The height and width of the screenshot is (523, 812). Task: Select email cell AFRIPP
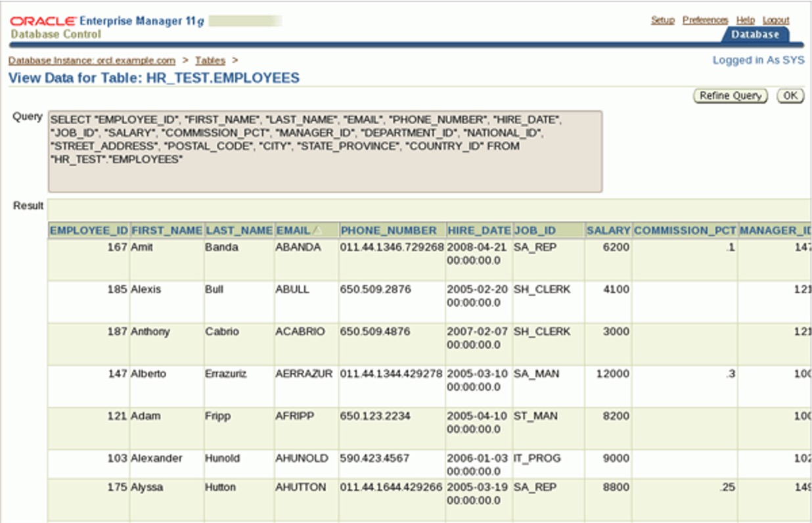296,416
